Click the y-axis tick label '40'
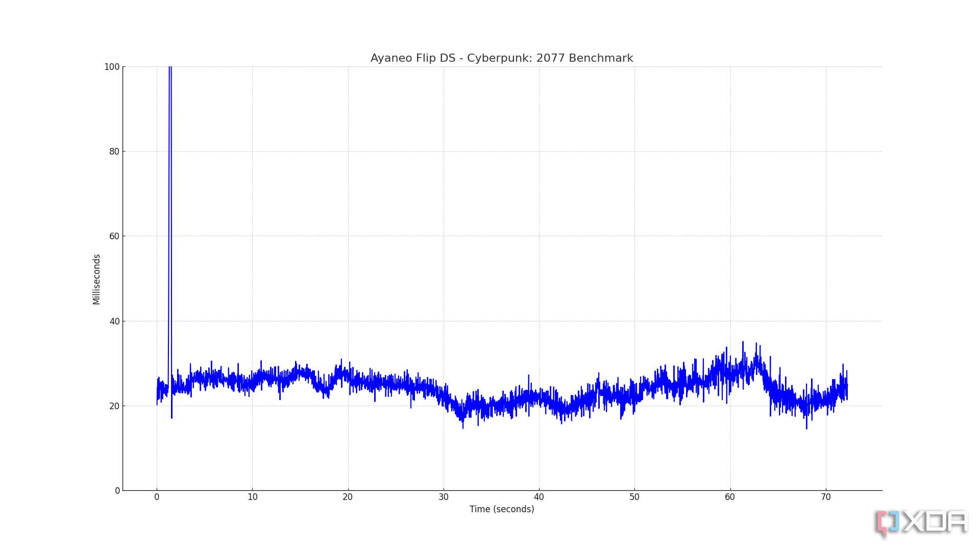 point(114,321)
